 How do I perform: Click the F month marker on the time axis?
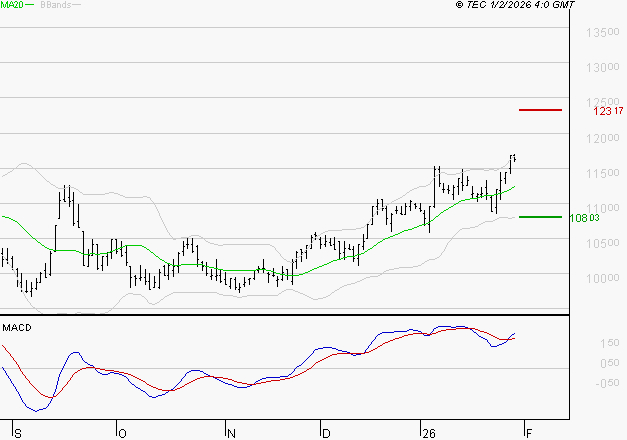[x=529, y=433]
